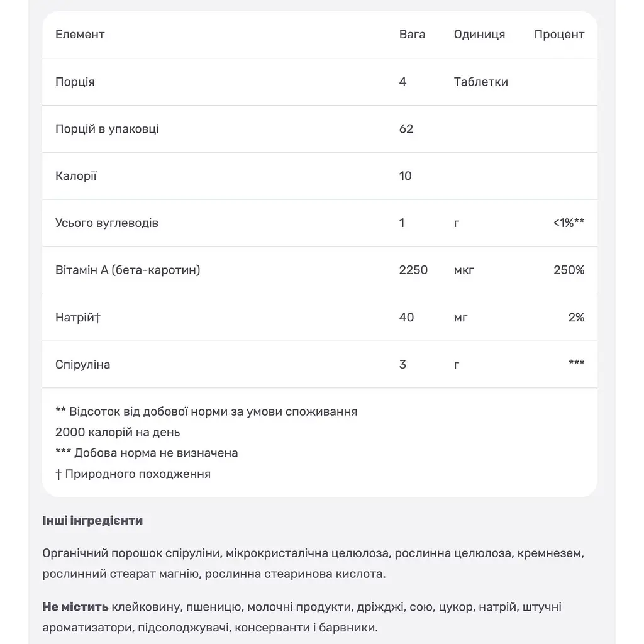The image size is (644, 644).
Task: Click the Одиниця column header
Action: [479, 35]
